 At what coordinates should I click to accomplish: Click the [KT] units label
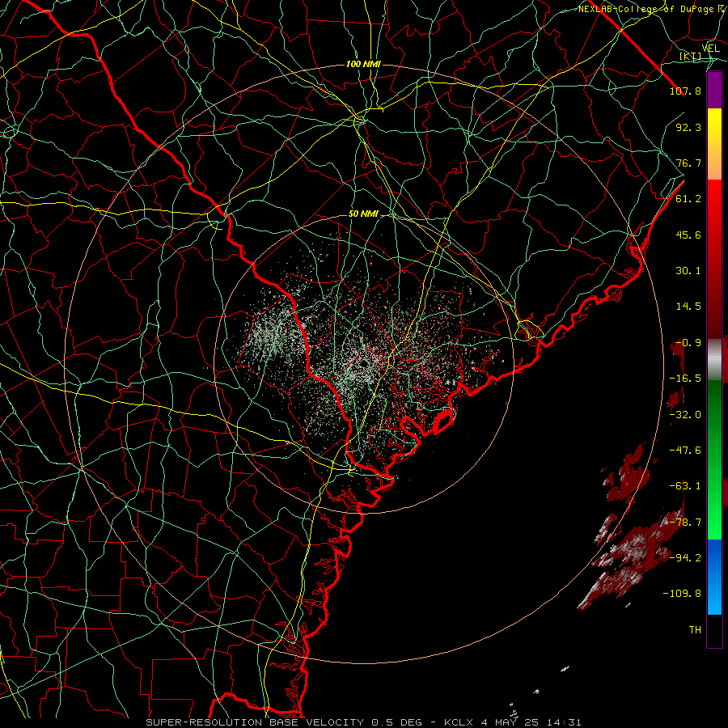[691, 56]
